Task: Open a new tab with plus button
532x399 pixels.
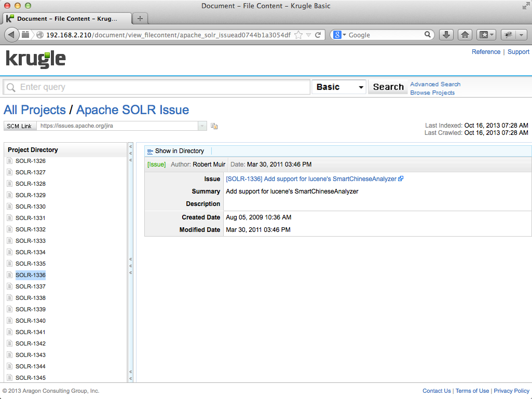Action: pyautogui.click(x=140, y=19)
